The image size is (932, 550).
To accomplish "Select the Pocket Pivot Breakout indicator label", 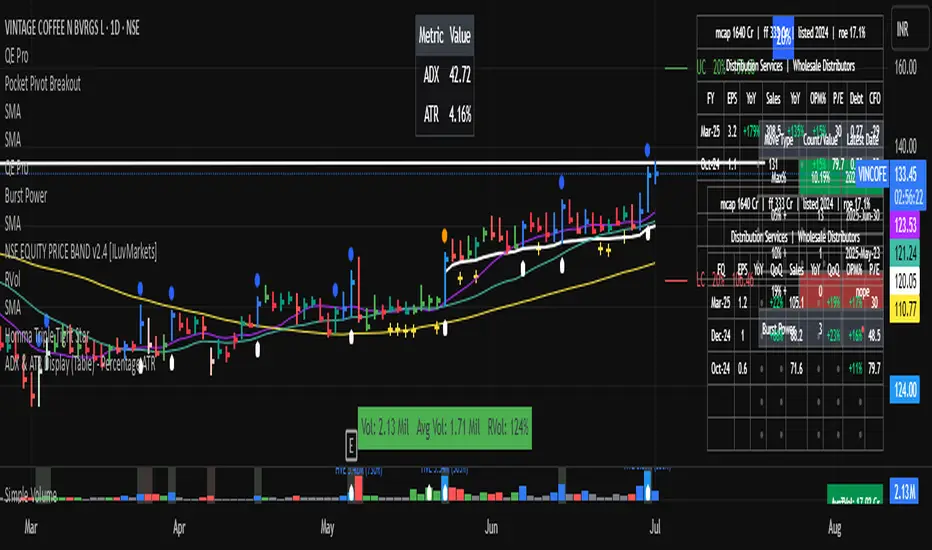I will pyautogui.click(x=42, y=84).
